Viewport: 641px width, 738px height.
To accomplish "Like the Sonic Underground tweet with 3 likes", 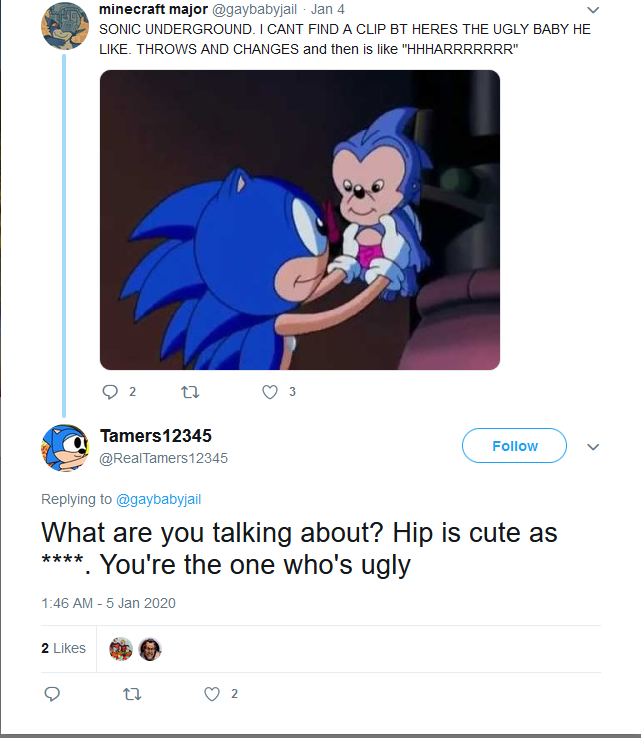I will point(269,392).
